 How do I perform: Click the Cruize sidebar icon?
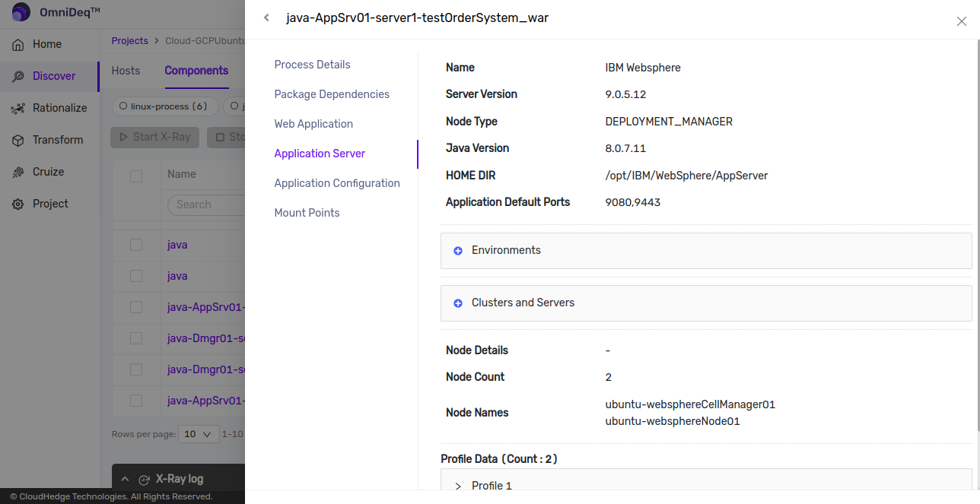click(18, 173)
